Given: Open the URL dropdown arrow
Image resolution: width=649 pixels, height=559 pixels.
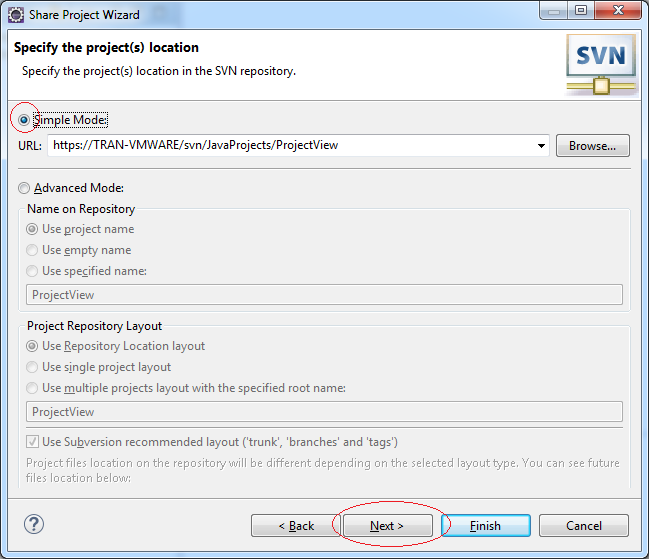Looking at the screenshot, I should coord(541,146).
